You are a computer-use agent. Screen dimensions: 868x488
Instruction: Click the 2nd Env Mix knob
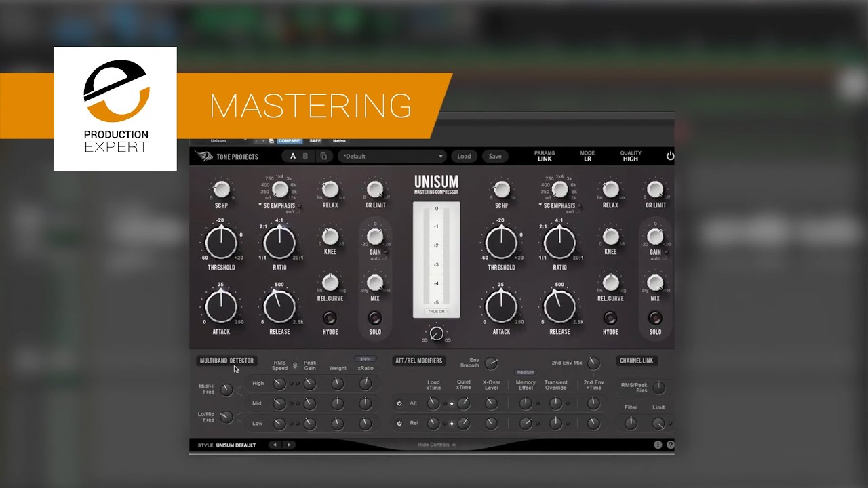(593, 363)
